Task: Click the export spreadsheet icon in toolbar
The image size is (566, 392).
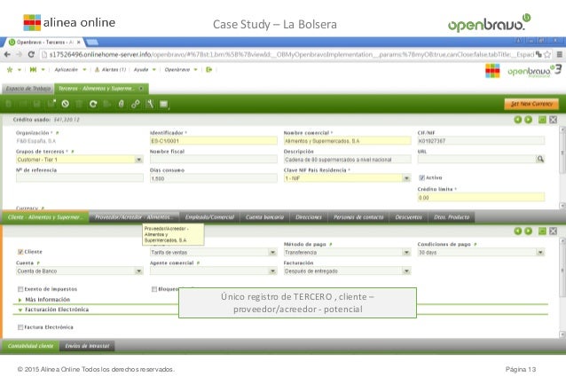Action: [x=164, y=104]
